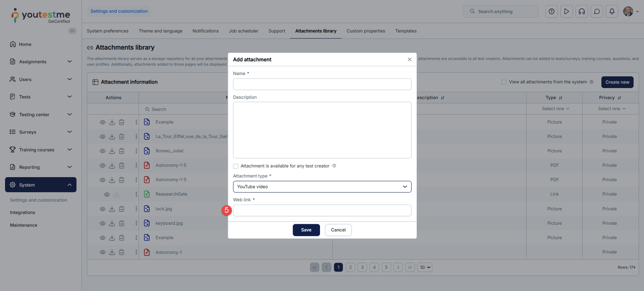Enable 'Attachment is available for any test creator'
Image resolution: width=644 pixels, height=291 pixels.
coord(236,166)
